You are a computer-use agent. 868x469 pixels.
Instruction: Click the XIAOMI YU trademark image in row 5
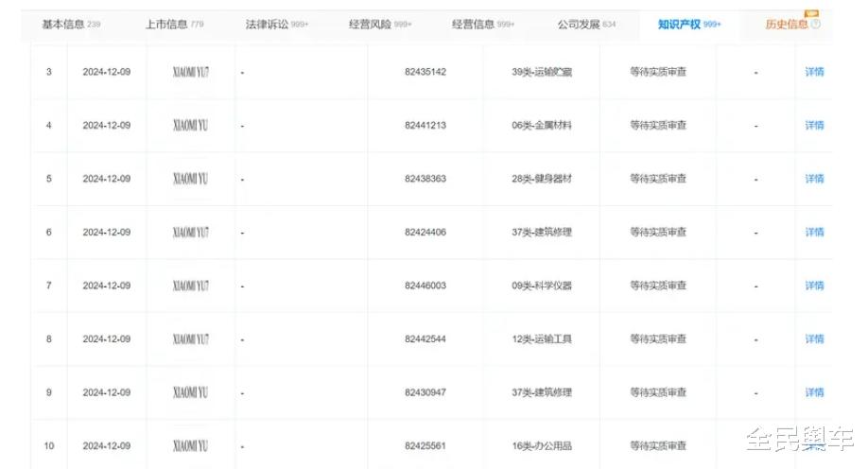coord(191,179)
